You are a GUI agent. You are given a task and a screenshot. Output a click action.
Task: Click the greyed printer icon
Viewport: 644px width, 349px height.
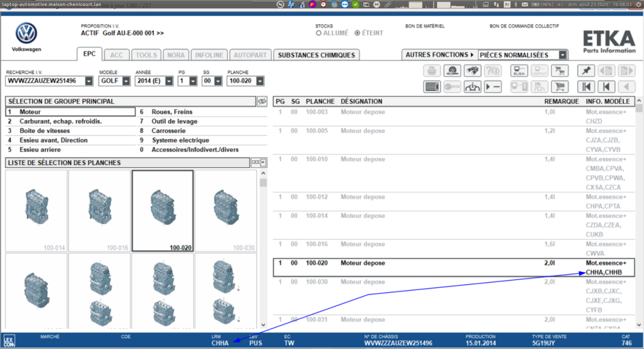tap(432, 71)
